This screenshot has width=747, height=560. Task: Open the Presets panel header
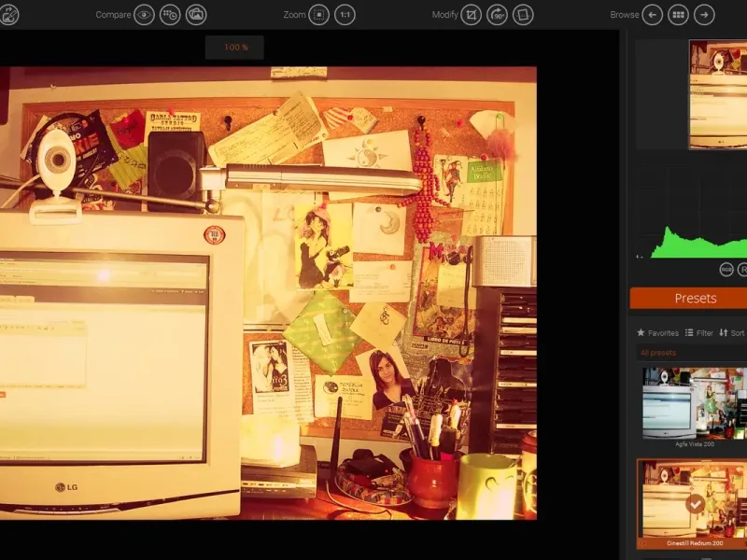(688, 298)
